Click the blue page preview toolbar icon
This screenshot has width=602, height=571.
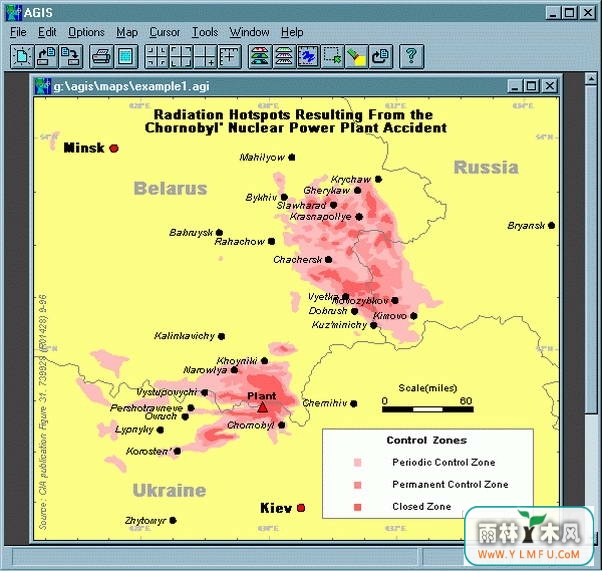(126, 56)
